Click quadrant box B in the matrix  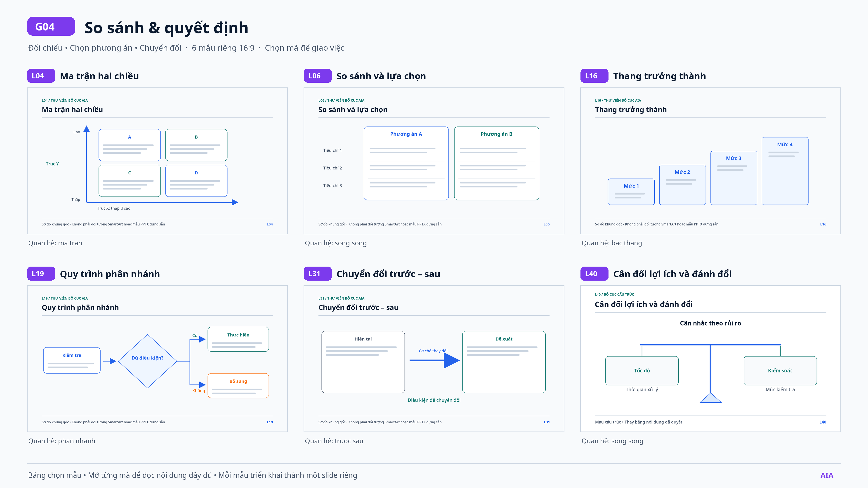(196, 145)
